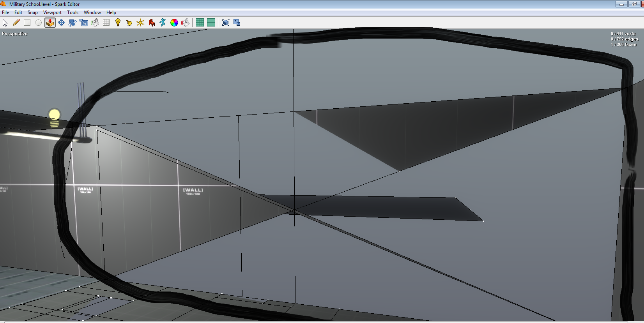Select the scale tool
This screenshot has width=644, height=323.
(x=84, y=23)
